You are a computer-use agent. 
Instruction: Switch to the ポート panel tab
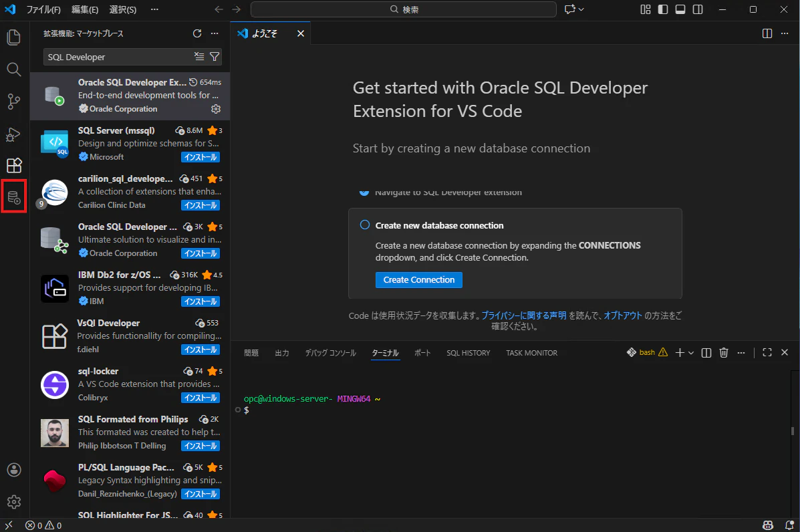(422, 352)
